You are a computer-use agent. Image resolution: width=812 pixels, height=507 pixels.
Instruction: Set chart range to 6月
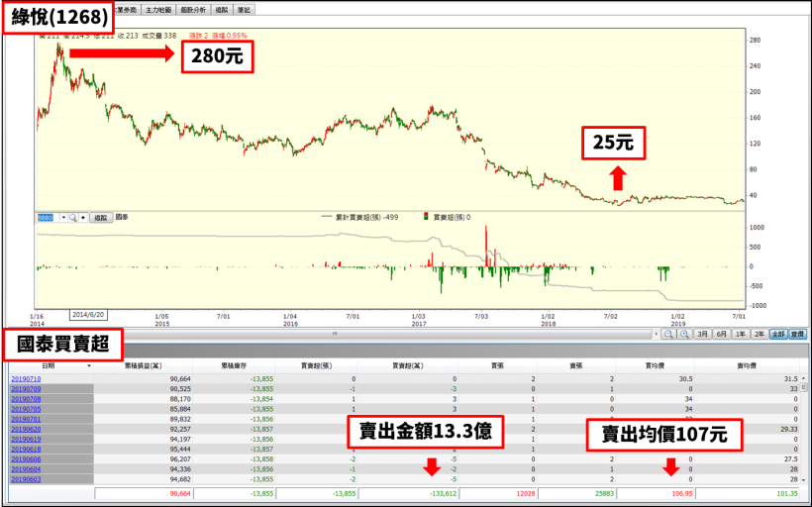point(721,335)
